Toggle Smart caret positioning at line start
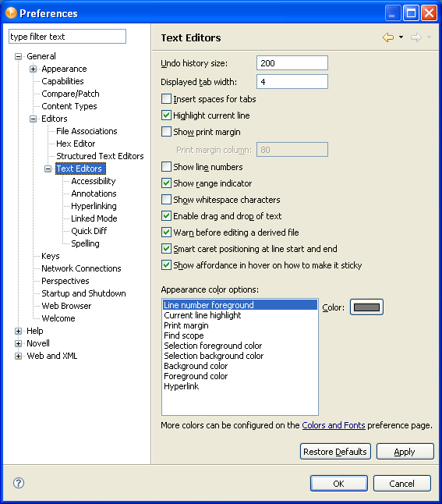 pyautogui.click(x=166, y=248)
